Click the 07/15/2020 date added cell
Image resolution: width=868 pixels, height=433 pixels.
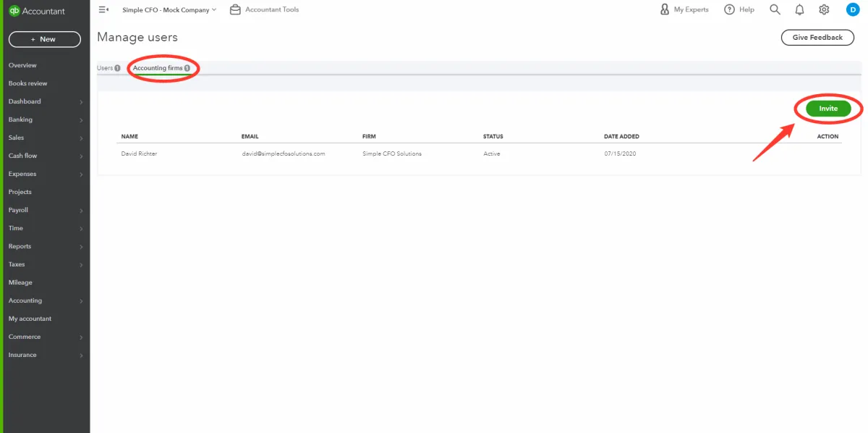[620, 154]
